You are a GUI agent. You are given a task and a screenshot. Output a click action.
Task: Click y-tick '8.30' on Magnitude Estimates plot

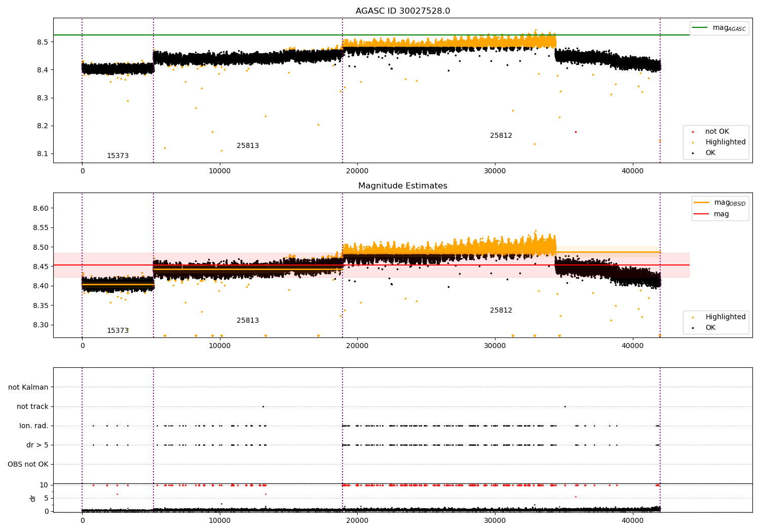tap(41, 325)
